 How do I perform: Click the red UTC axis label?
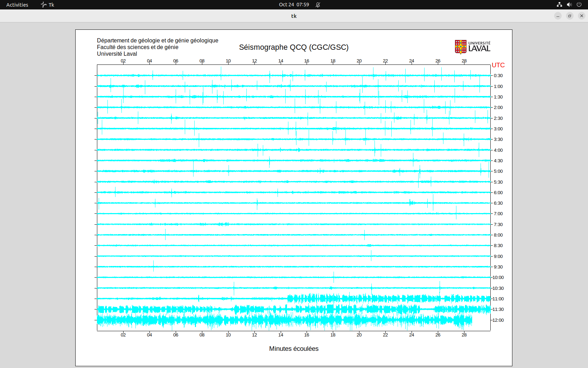498,65
